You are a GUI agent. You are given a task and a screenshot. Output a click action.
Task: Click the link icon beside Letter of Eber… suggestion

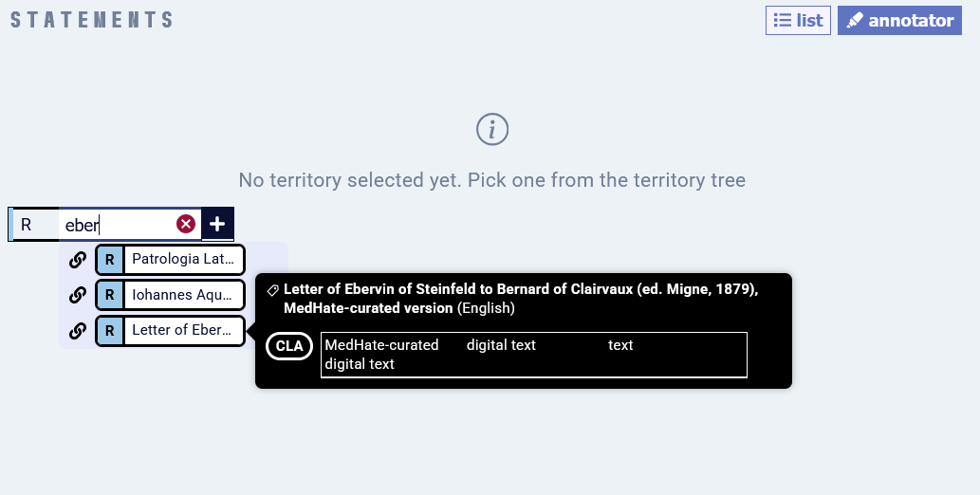coord(78,331)
